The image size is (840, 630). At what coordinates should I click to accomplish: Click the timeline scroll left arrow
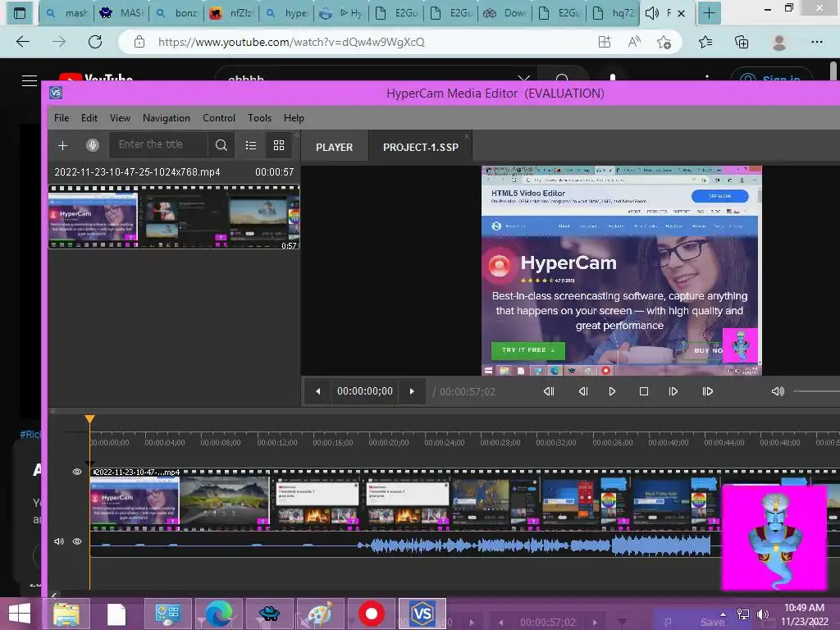point(54,595)
